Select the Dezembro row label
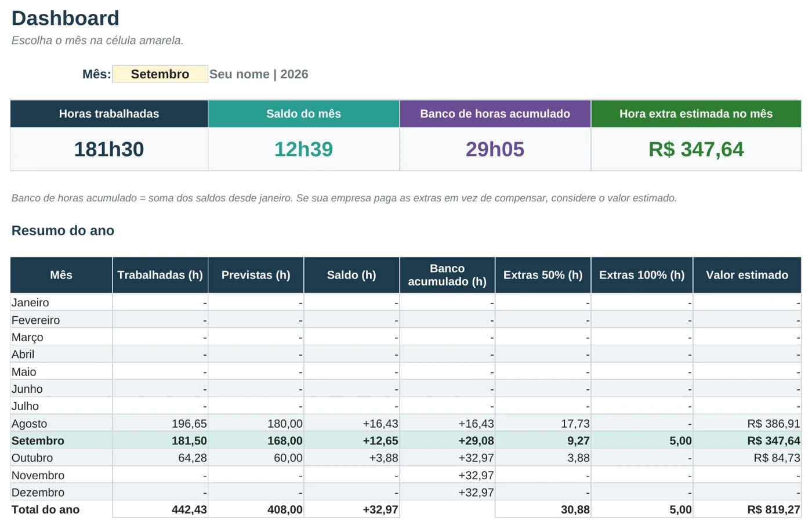Viewport: 812px width, 528px height. 38,493
